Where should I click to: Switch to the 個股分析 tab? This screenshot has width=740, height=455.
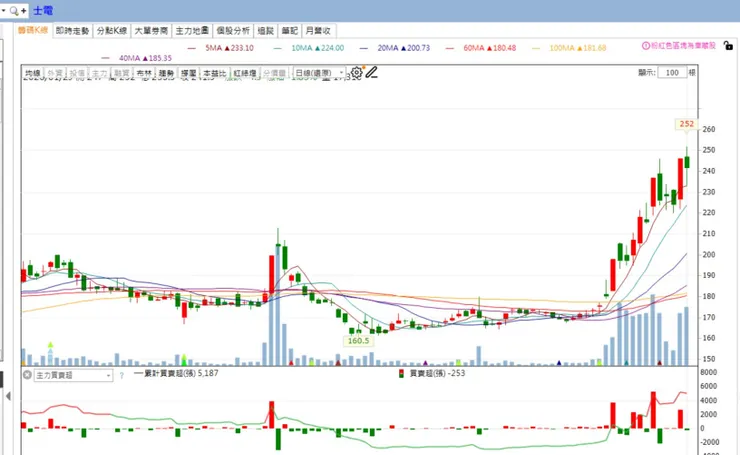pyautogui.click(x=233, y=31)
